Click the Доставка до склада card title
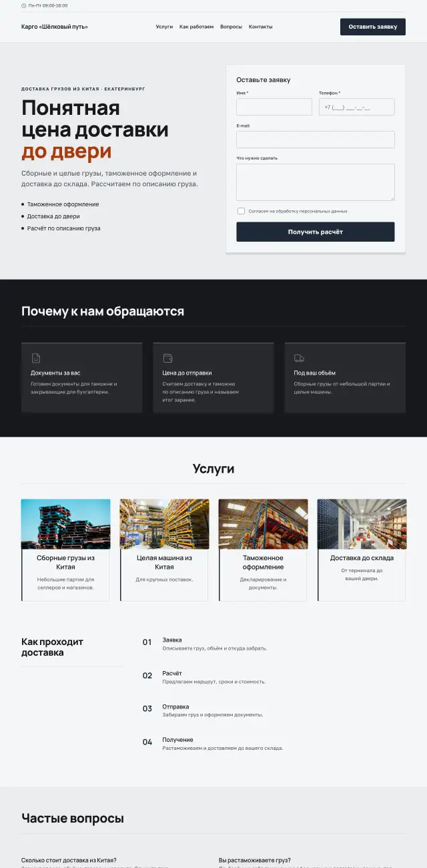427x868 pixels. 362,558
